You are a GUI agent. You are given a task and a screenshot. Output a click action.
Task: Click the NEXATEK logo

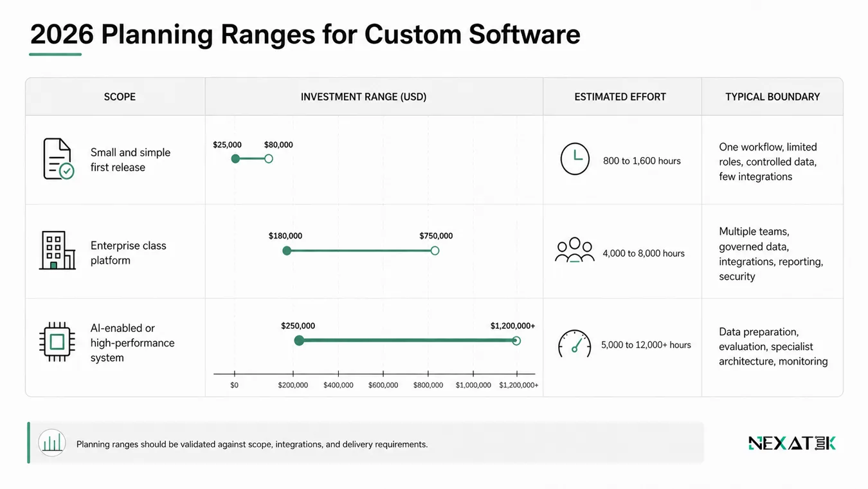point(792,443)
